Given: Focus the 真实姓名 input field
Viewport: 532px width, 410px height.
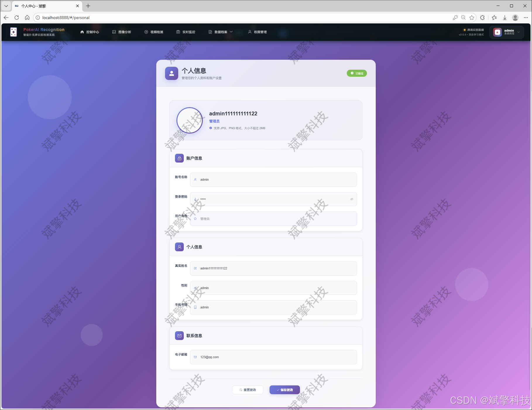Looking at the screenshot, I should 273,268.
